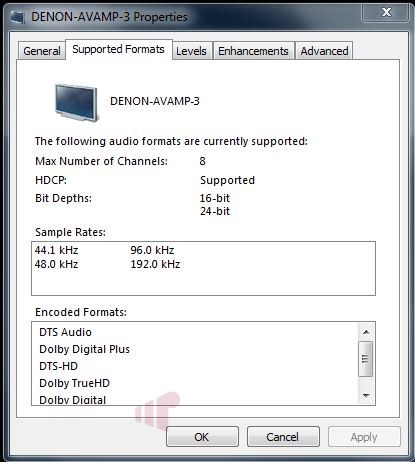Click the scrollbar up arrow in Encoded Formats

[366, 332]
